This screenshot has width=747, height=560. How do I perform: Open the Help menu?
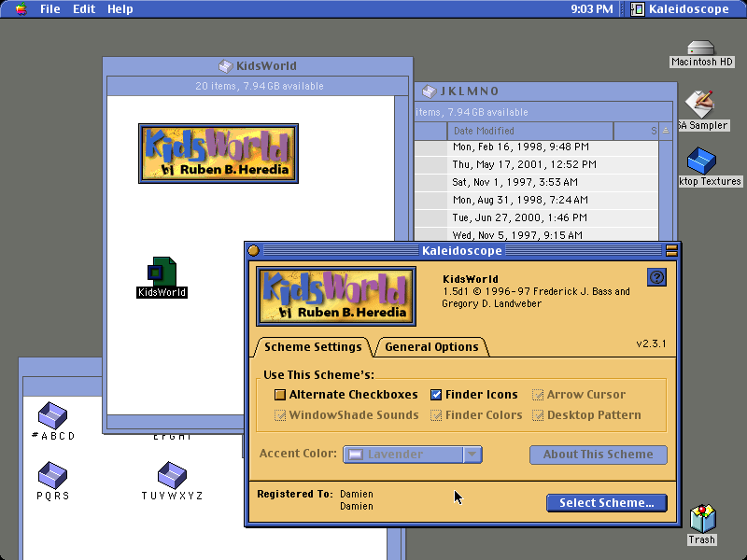(120, 9)
